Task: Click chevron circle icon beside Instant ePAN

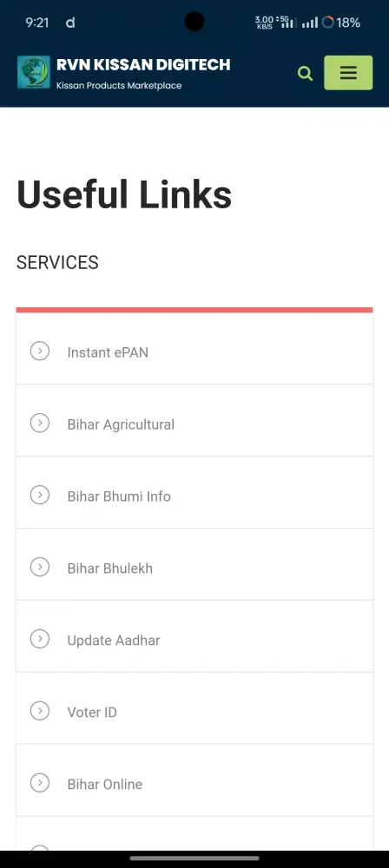Action: pos(39,351)
